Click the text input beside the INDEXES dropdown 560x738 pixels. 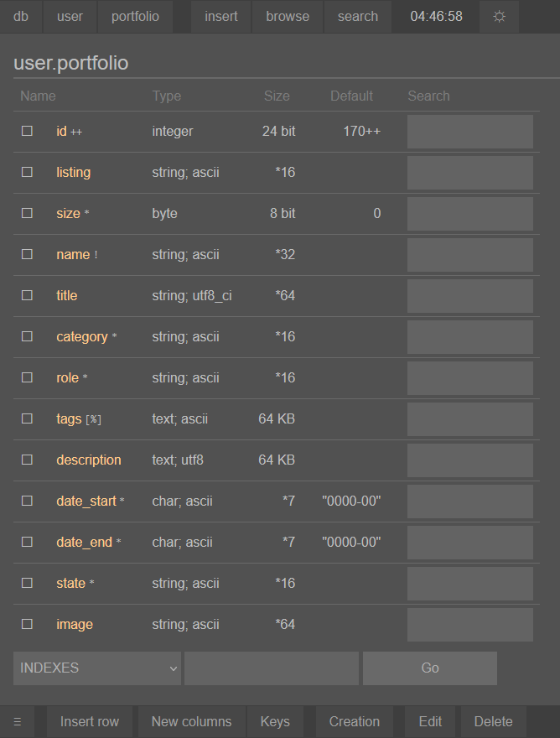[x=272, y=668]
